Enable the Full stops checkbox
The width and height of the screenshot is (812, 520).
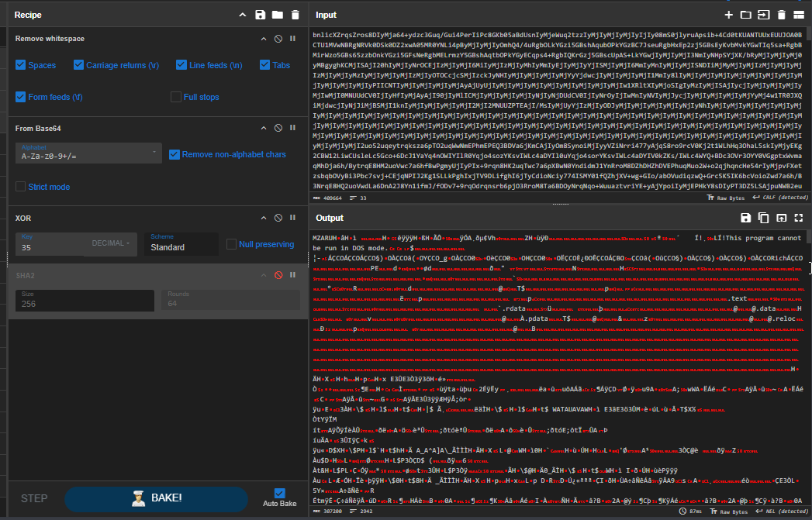(x=176, y=97)
